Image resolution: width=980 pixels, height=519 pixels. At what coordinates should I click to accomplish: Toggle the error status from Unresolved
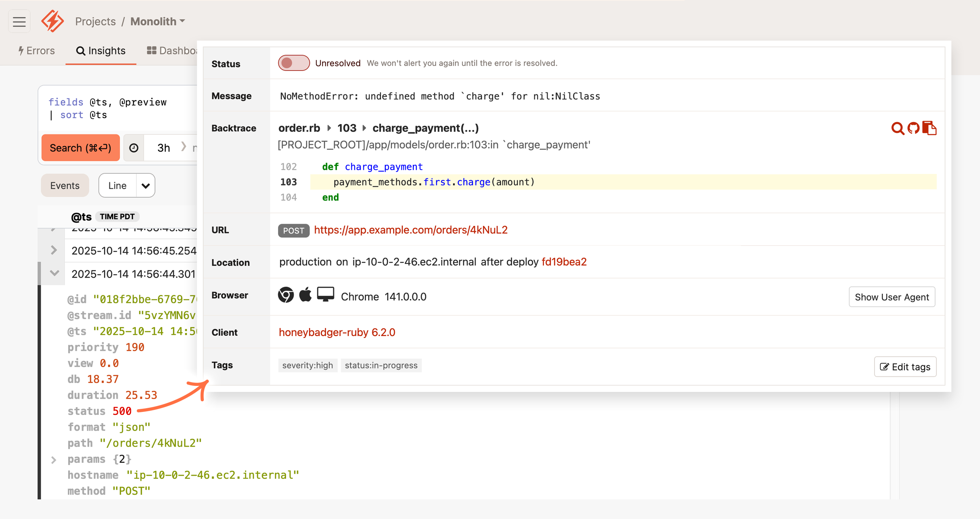click(294, 63)
